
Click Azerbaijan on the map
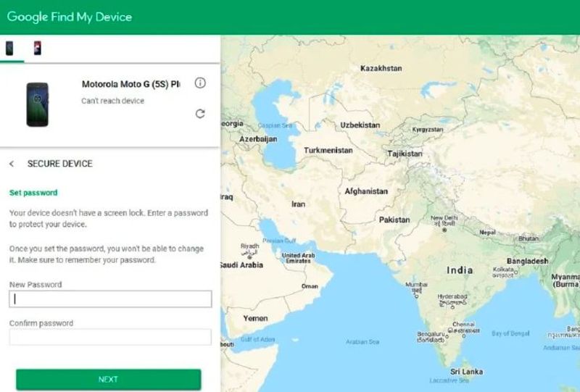click(x=258, y=139)
